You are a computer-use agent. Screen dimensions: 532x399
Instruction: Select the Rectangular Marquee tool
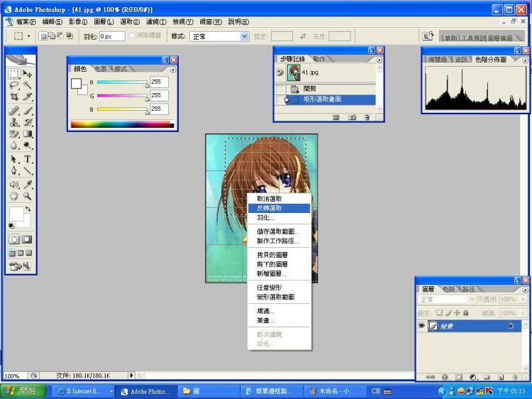14,74
